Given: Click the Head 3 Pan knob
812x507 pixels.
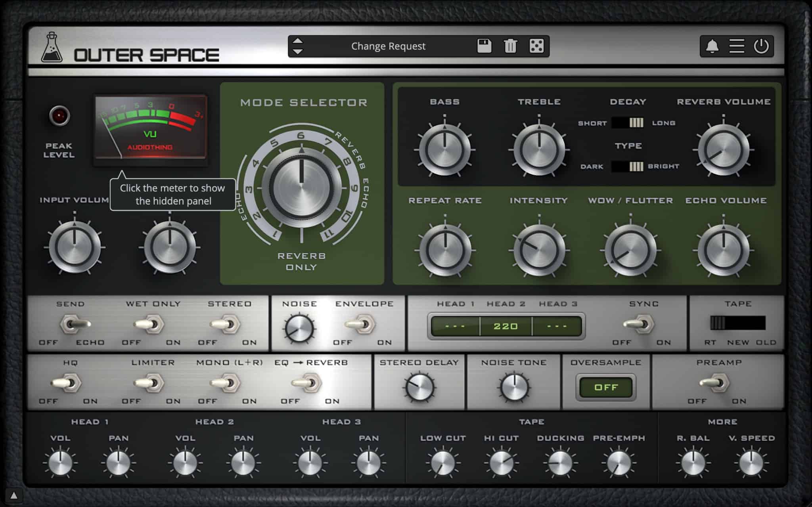Looking at the screenshot, I should (369, 462).
